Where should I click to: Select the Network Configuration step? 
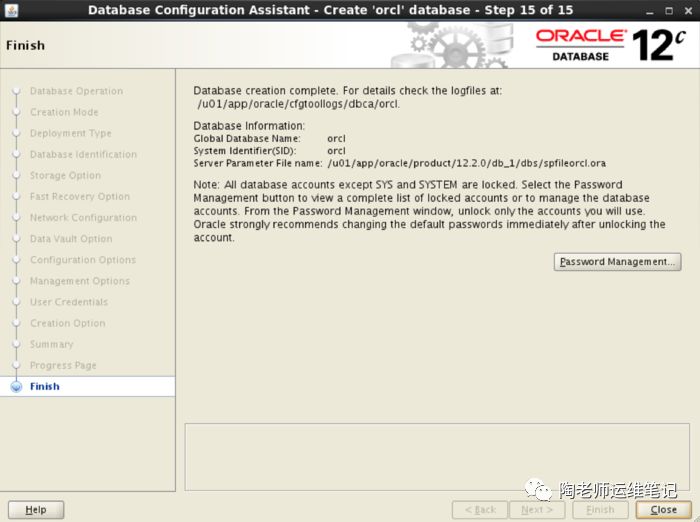click(x=83, y=217)
